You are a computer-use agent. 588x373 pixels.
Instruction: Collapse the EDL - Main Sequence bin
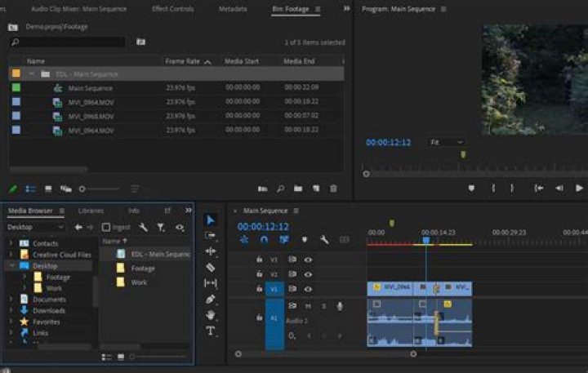32,73
